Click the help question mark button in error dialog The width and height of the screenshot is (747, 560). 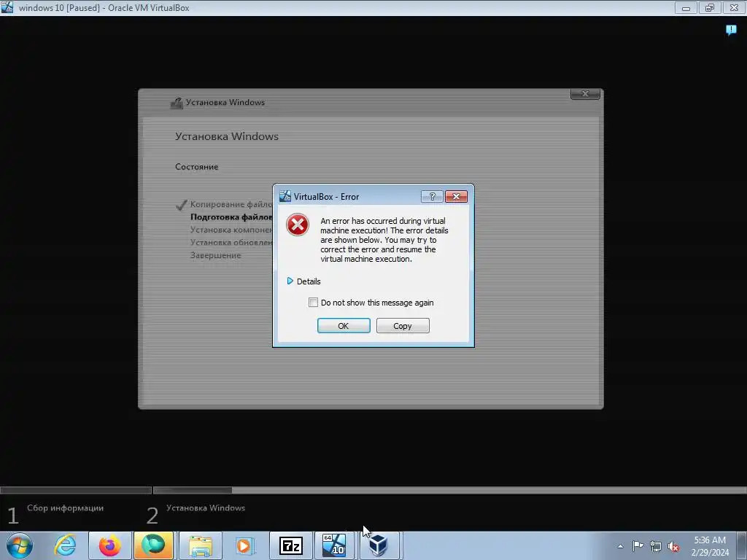432,197
